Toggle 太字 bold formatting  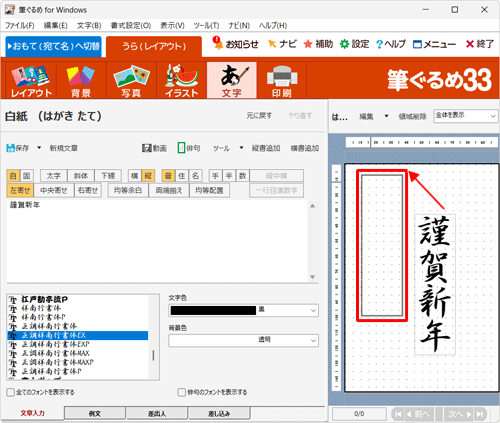click(54, 176)
